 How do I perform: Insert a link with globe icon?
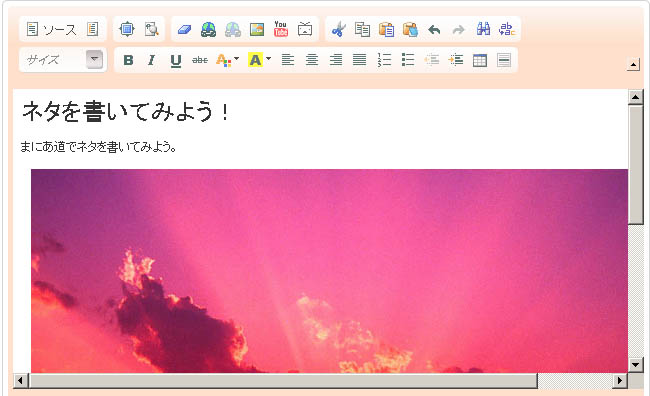(208, 29)
